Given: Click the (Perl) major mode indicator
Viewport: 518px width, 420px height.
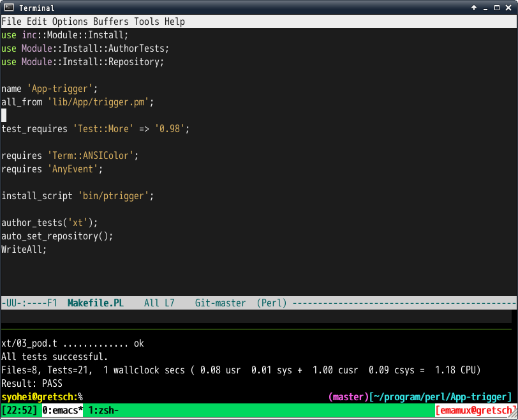Looking at the screenshot, I should [x=272, y=303].
